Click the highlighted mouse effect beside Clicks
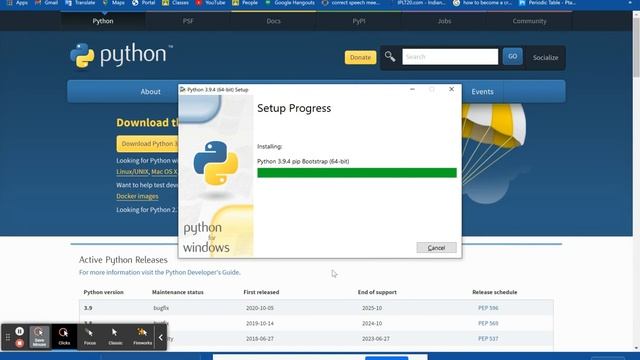The height and width of the screenshot is (360, 640). [x=39, y=337]
